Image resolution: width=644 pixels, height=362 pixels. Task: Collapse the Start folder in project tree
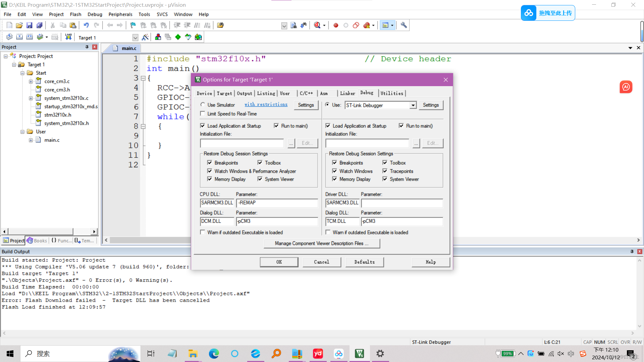(22, 73)
